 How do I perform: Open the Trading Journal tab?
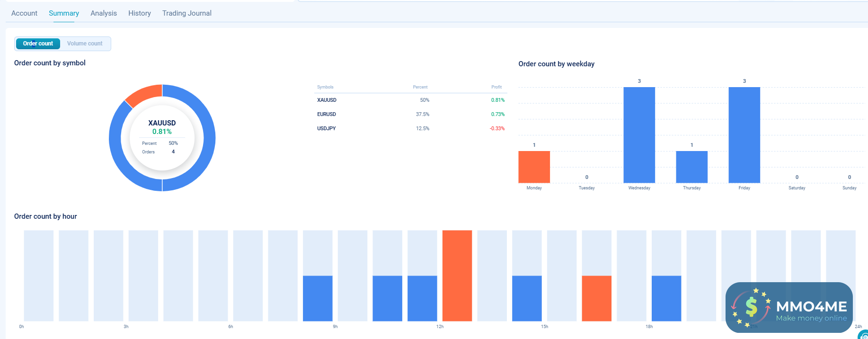click(187, 13)
